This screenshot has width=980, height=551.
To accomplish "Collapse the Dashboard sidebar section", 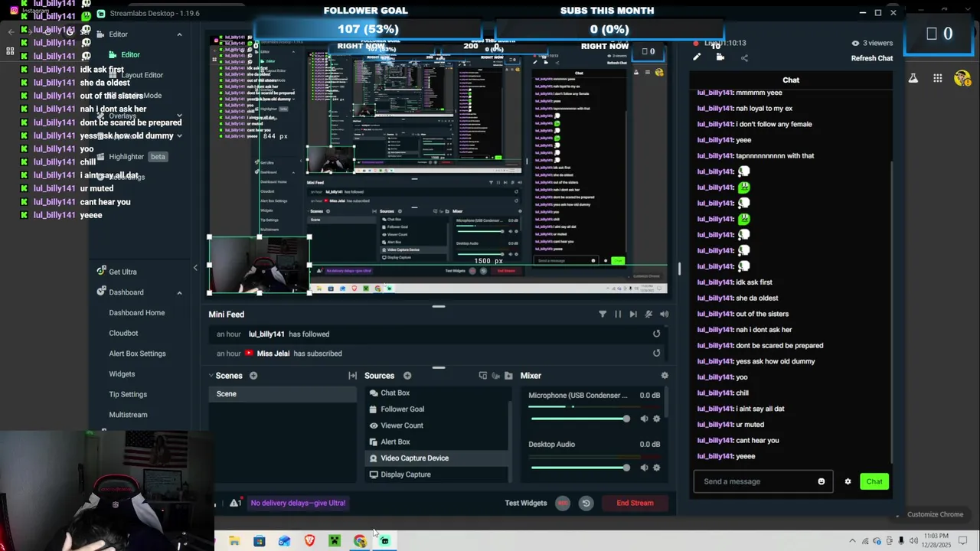I will 179,292.
